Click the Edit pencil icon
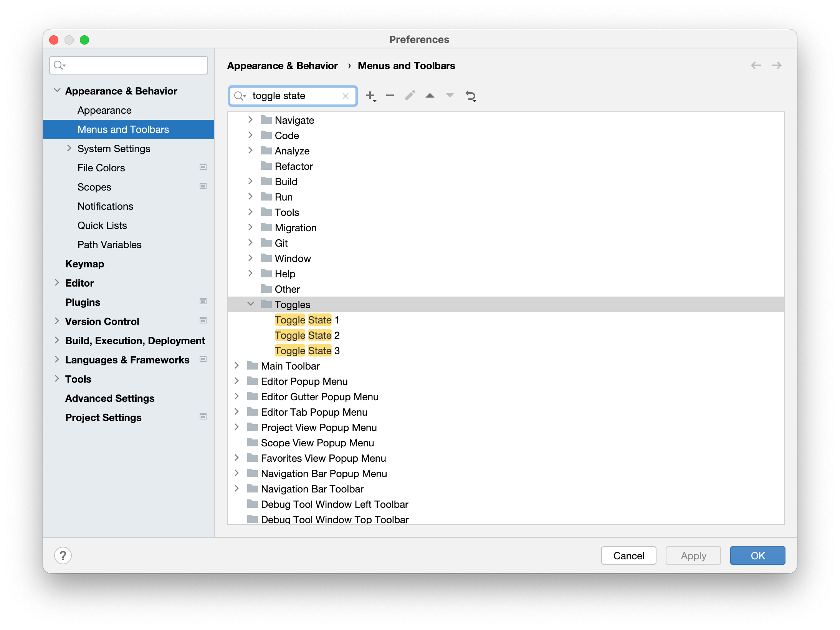The image size is (840, 630). 410,95
